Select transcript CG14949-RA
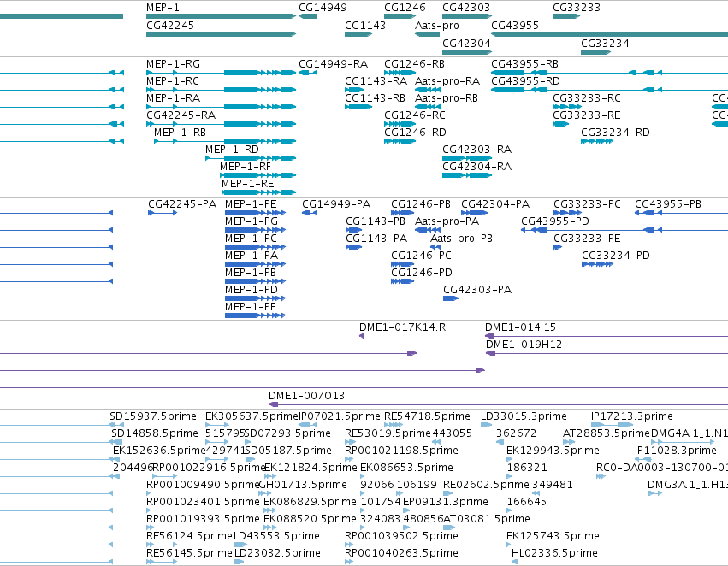Screen dimensions: 728x566 pyautogui.click(x=308, y=73)
